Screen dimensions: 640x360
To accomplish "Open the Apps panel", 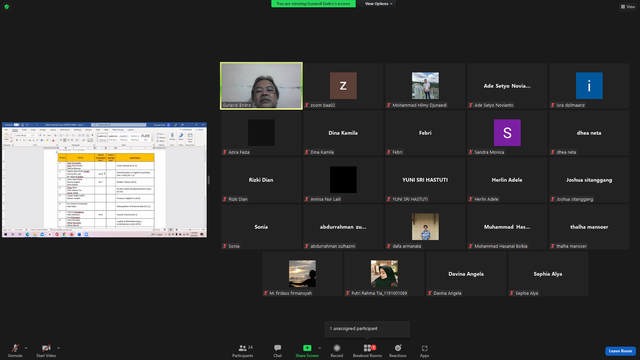I will point(424,351).
